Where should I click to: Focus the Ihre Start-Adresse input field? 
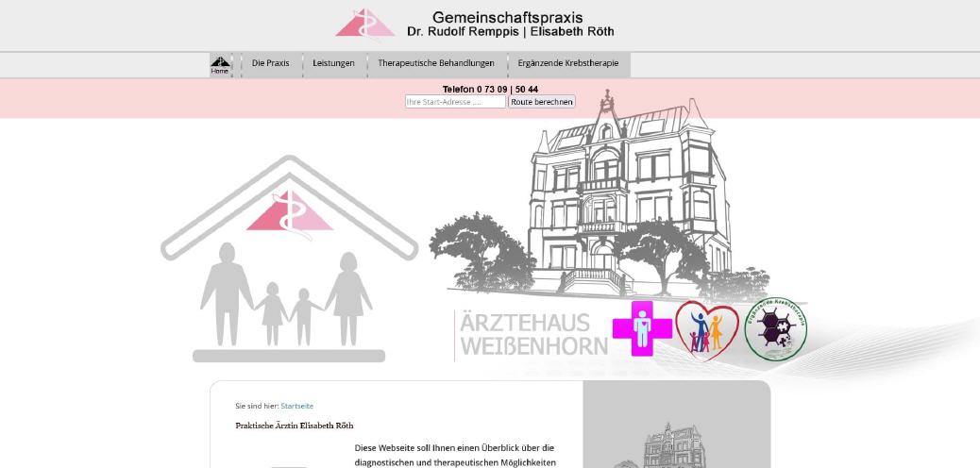tap(455, 102)
